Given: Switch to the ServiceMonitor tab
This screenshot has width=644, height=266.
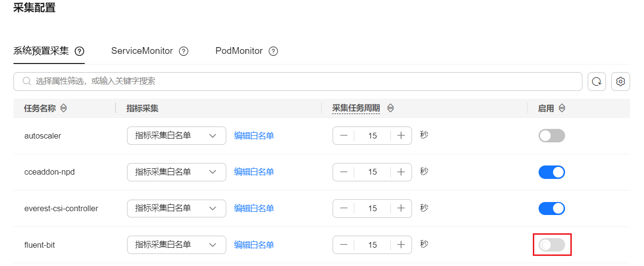Looking at the screenshot, I should point(142,51).
